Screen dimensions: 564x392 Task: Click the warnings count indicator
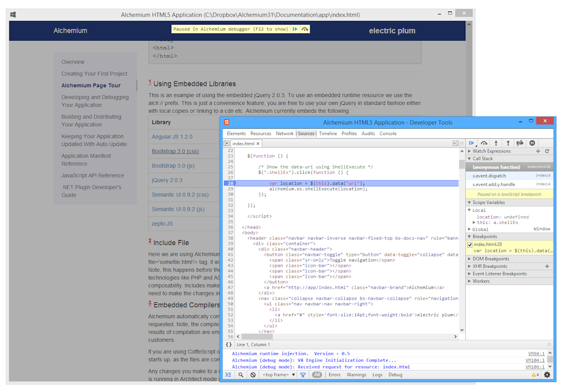(x=535, y=375)
